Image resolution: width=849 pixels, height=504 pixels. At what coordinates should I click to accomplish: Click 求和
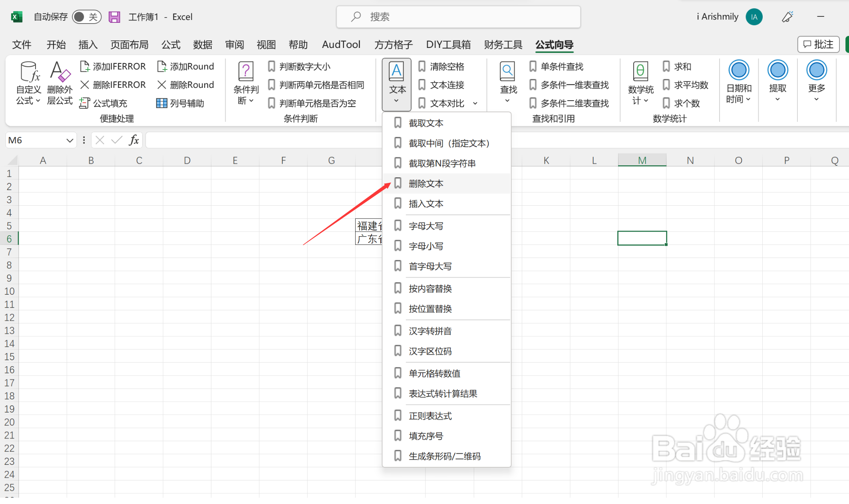coord(676,66)
